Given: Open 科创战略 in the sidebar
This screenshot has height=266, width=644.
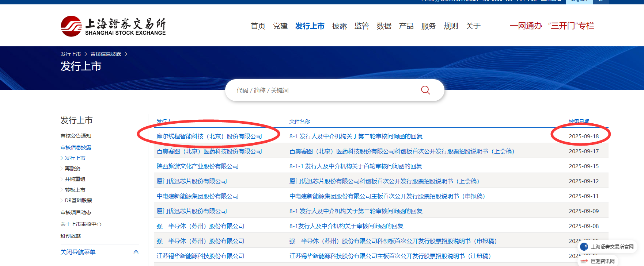Looking at the screenshot, I should 71,236.
